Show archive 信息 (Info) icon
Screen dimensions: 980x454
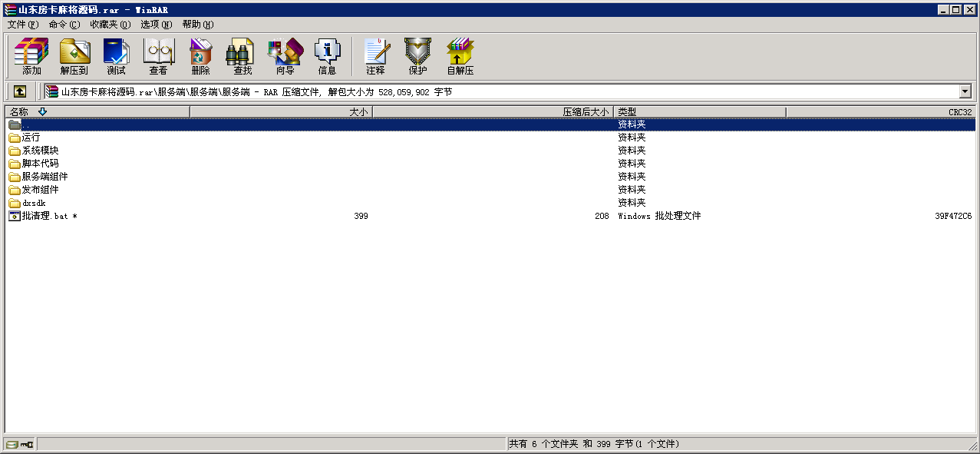[327, 56]
